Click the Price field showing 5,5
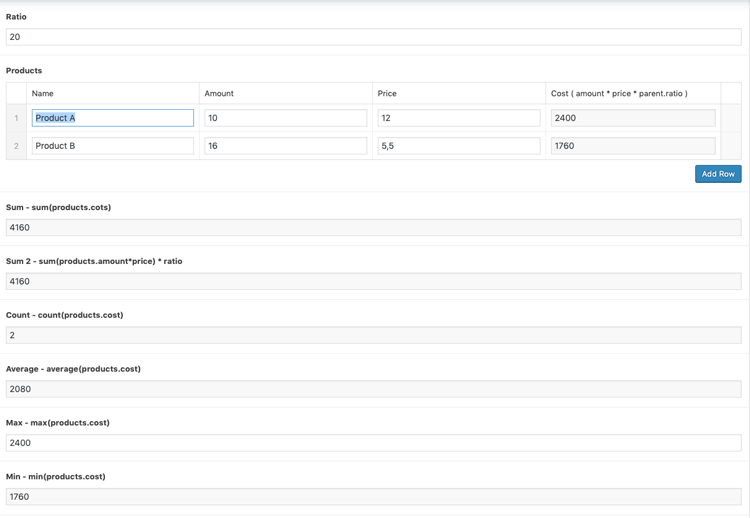The height and width of the screenshot is (518, 750). (x=459, y=146)
